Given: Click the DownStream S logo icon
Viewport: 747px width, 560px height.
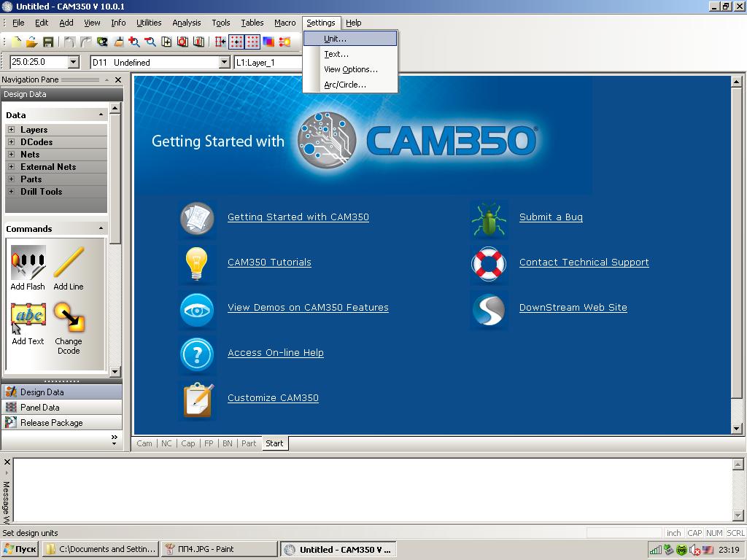Looking at the screenshot, I should pyautogui.click(x=488, y=309).
